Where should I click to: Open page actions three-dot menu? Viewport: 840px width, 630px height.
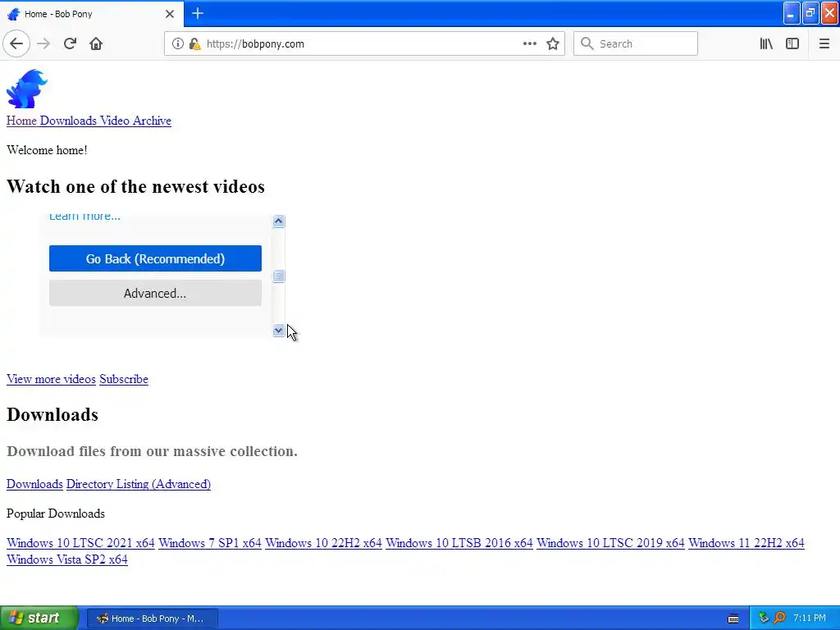(x=529, y=44)
